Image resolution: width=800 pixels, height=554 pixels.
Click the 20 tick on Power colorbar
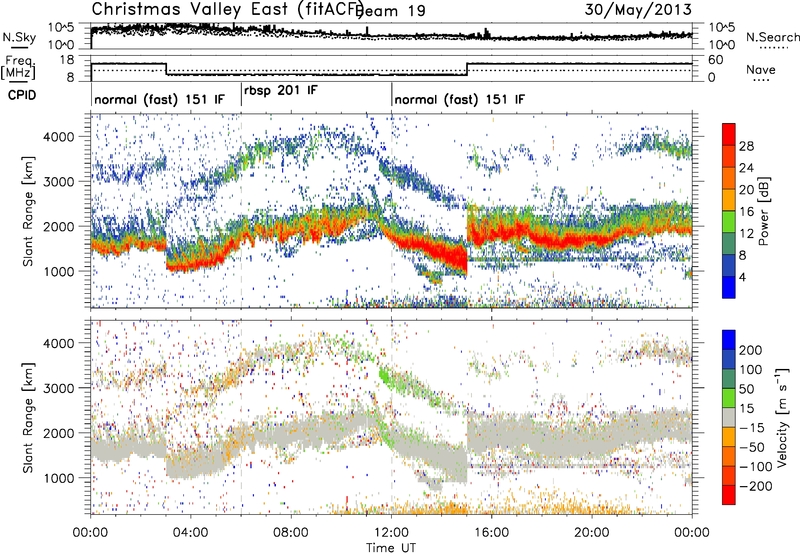pyautogui.click(x=746, y=190)
